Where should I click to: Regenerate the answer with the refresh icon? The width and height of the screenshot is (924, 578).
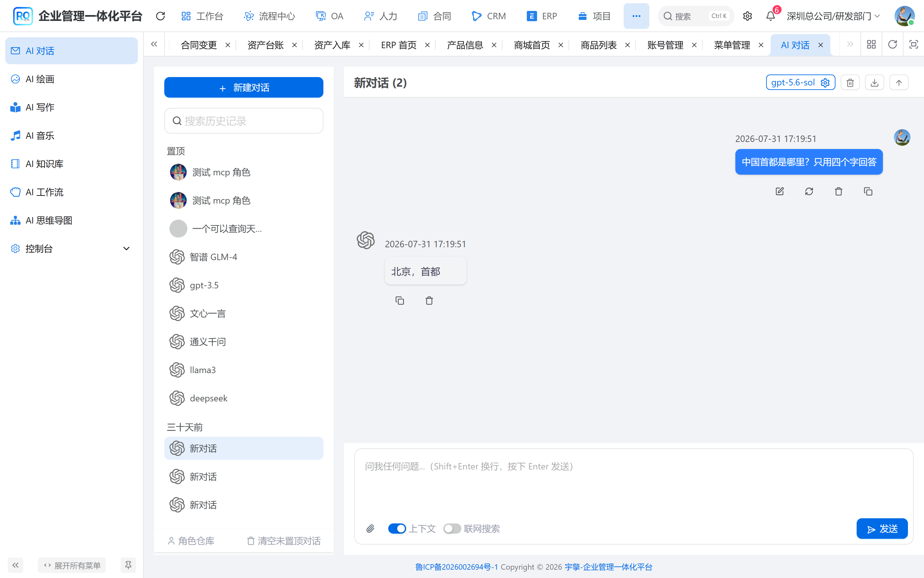point(809,191)
